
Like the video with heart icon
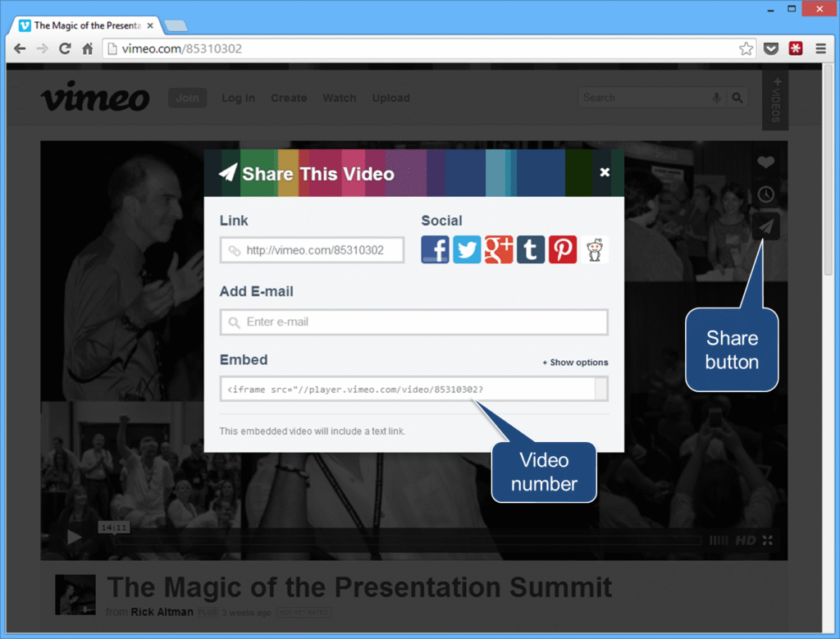(765, 162)
